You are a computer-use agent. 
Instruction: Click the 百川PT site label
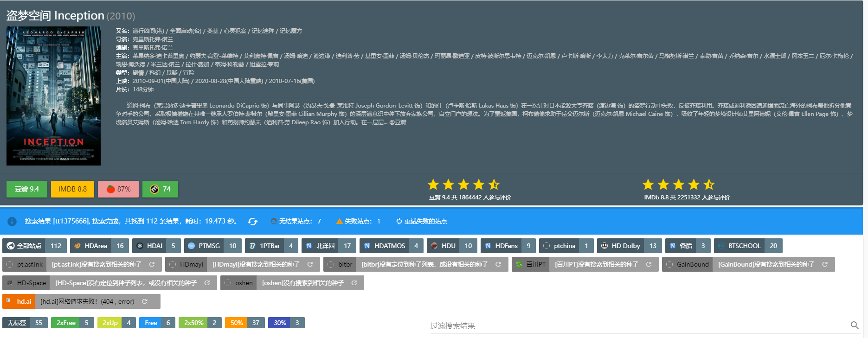pyautogui.click(x=531, y=264)
